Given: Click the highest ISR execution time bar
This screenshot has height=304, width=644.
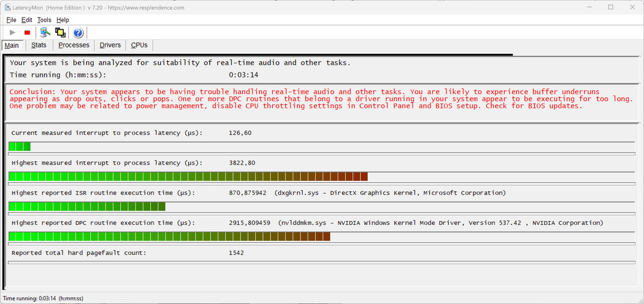Looking at the screenshot, I should pos(87,206).
